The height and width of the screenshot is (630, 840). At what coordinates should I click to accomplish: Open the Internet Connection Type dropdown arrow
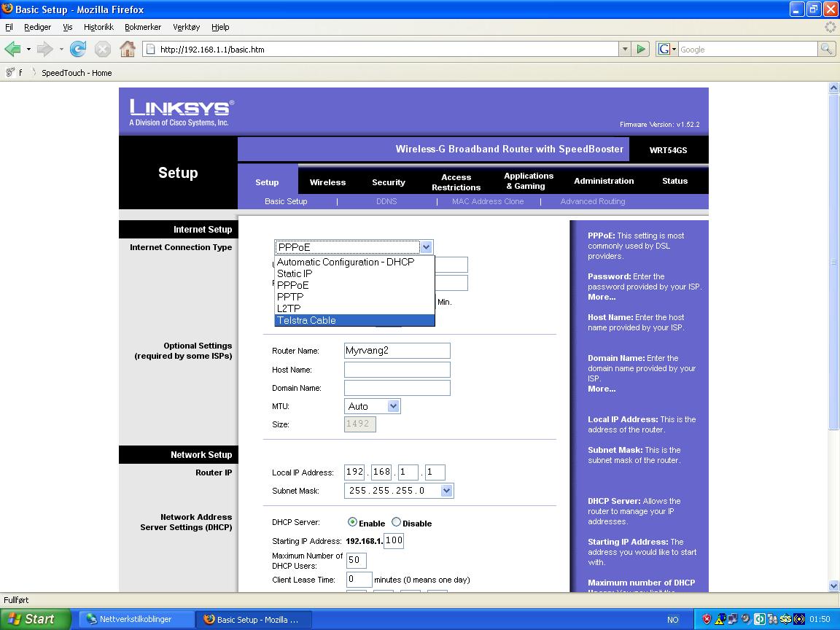click(426, 247)
